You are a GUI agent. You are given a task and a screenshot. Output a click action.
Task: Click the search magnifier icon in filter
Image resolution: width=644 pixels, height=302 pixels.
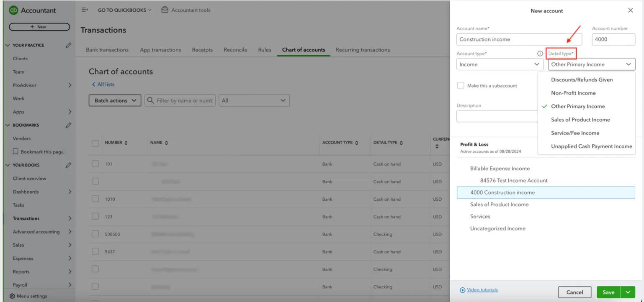point(151,100)
